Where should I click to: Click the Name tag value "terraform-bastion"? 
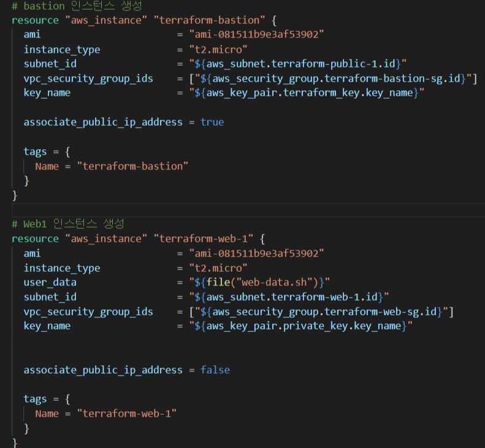132,166
